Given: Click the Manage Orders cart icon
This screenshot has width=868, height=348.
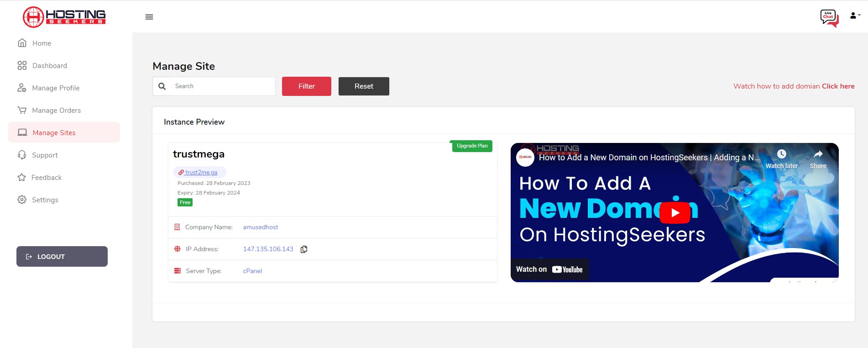Looking at the screenshot, I should (21, 110).
